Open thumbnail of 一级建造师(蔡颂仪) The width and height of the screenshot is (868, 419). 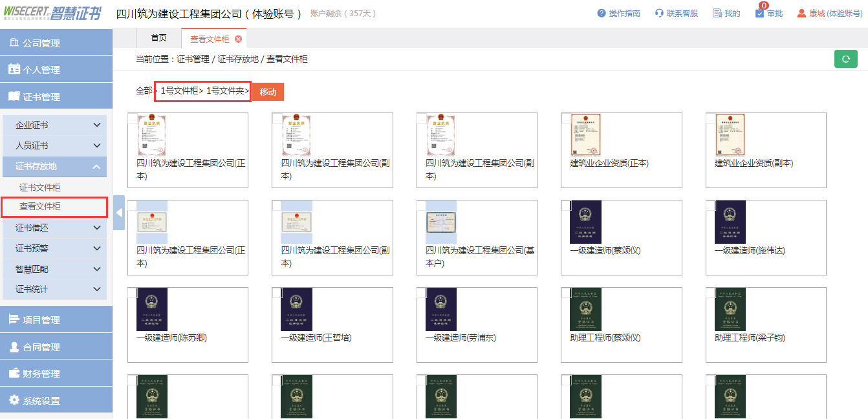click(x=585, y=222)
